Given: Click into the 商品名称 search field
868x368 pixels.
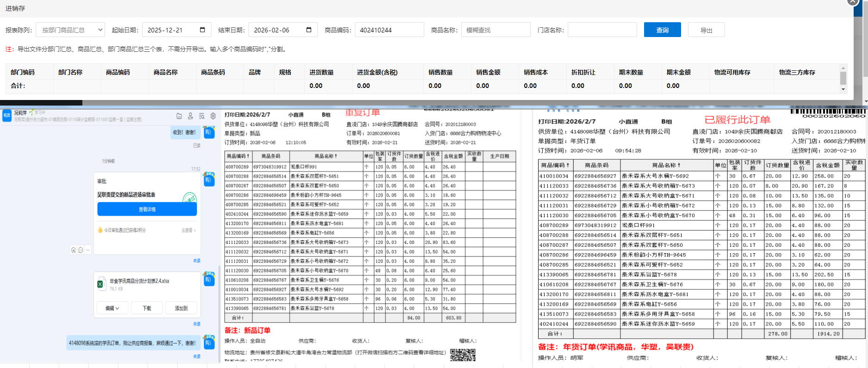Looking at the screenshot, I should tap(496, 30).
